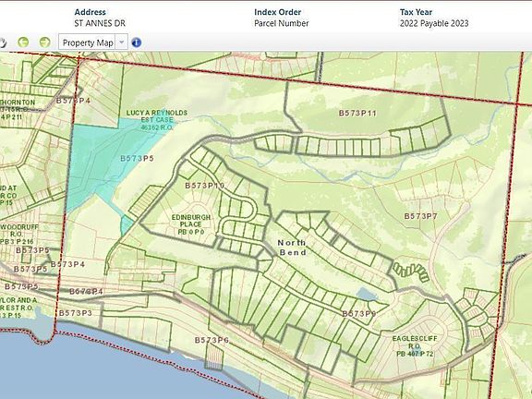The image size is (532, 399).
Task: Click the Index Order heading
Action: (277, 12)
